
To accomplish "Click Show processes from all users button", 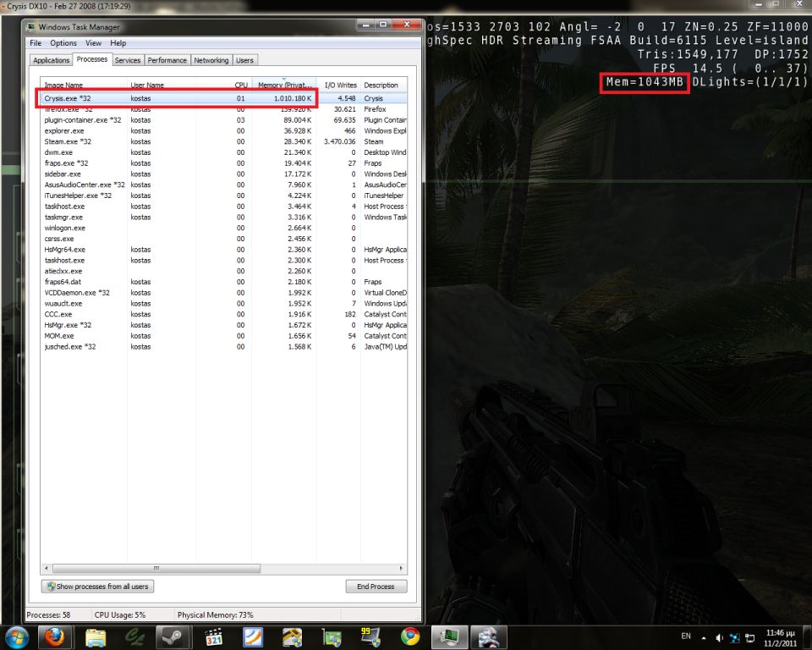I will 97,587.
